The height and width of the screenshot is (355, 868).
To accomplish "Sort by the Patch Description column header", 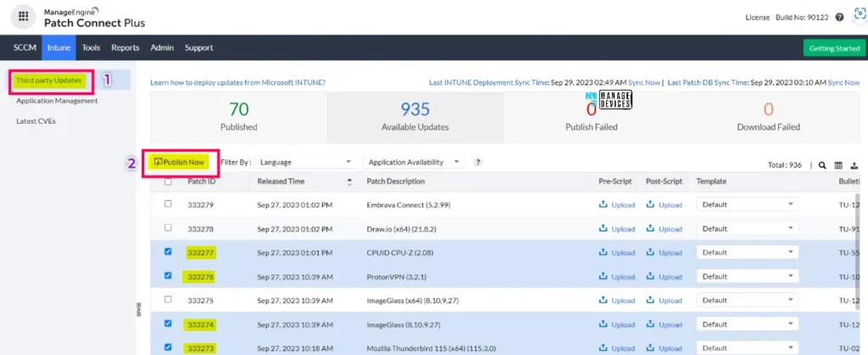I will coord(396,181).
